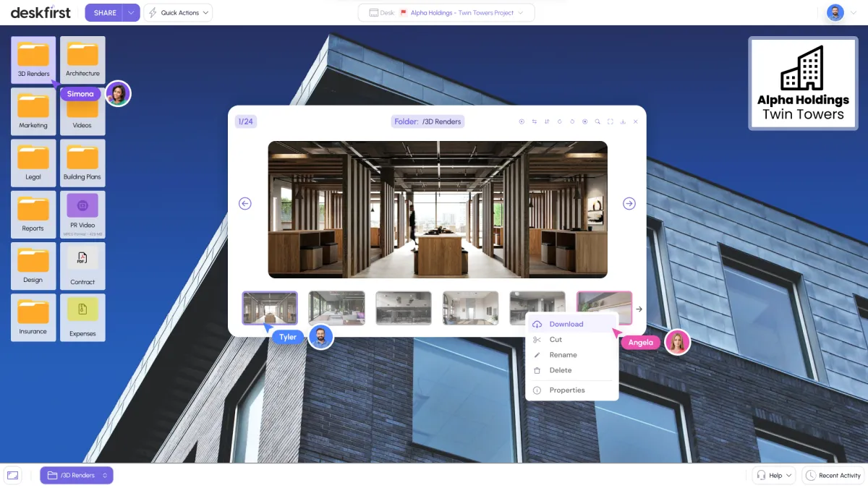Open the Expenses file
Screen dimensions: 868x488
point(82,317)
